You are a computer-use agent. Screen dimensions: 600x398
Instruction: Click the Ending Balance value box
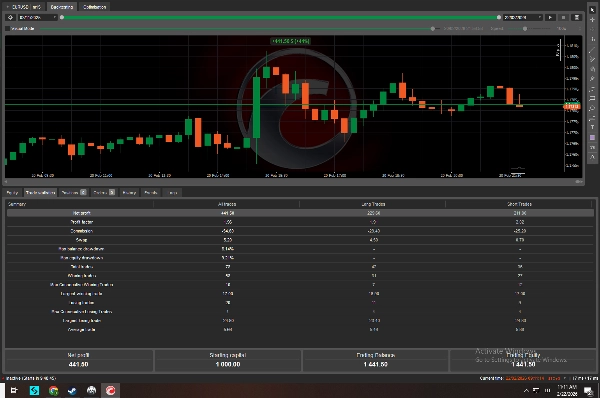[375, 360]
